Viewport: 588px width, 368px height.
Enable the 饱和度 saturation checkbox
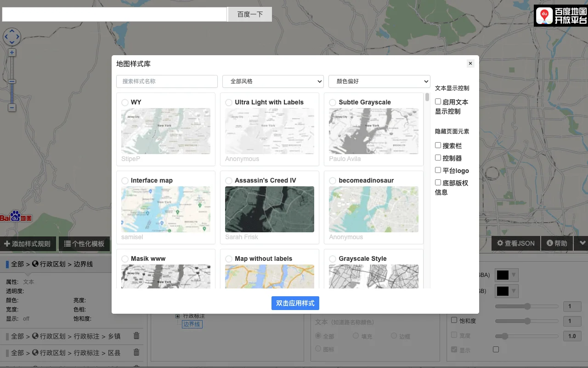click(x=454, y=321)
